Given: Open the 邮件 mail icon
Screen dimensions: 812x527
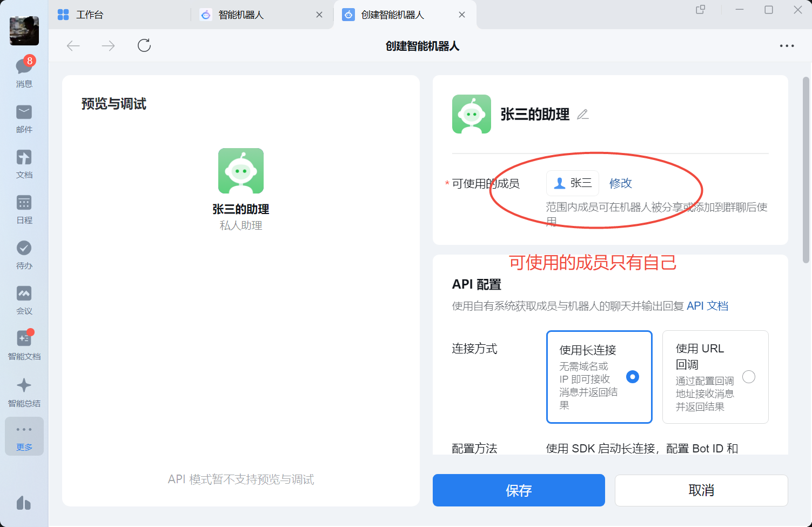Looking at the screenshot, I should pyautogui.click(x=24, y=118).
